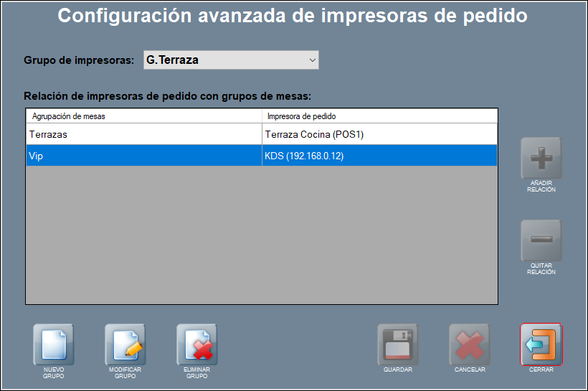Click the "Grupo de impresoras:" label
588x391 pixels.
[79, 61]
